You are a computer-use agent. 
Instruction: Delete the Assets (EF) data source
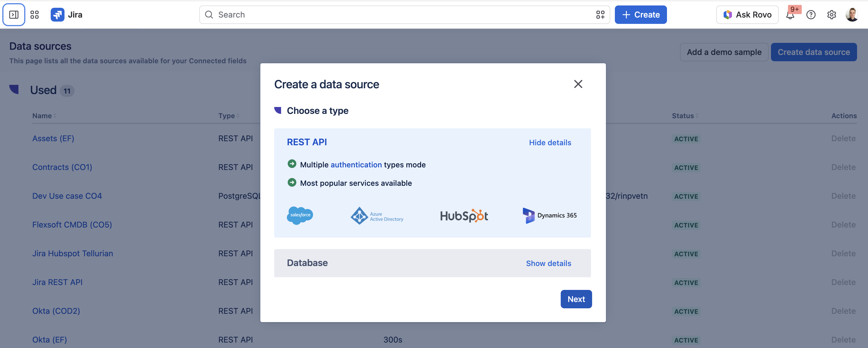pos(844,138)
